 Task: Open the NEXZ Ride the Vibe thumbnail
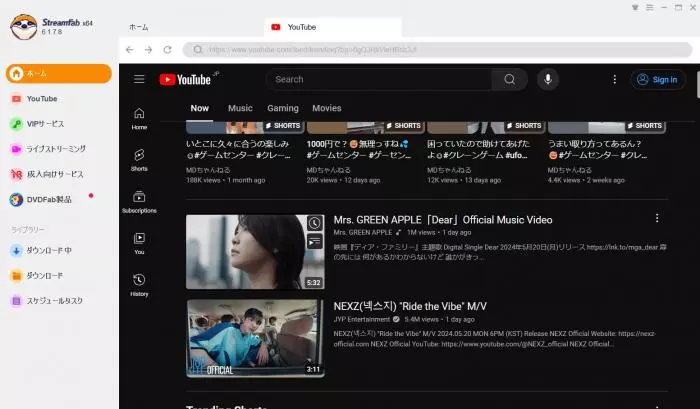[255, 338]
